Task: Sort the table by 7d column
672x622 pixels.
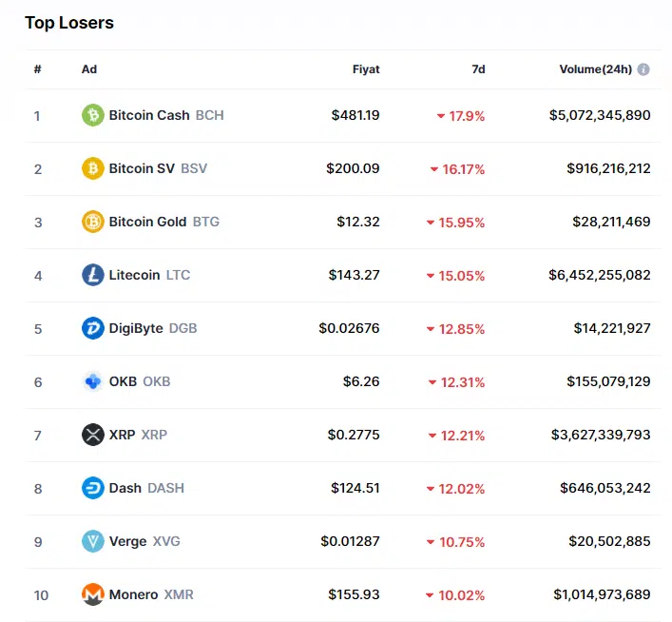Action: tap(478, 69)
